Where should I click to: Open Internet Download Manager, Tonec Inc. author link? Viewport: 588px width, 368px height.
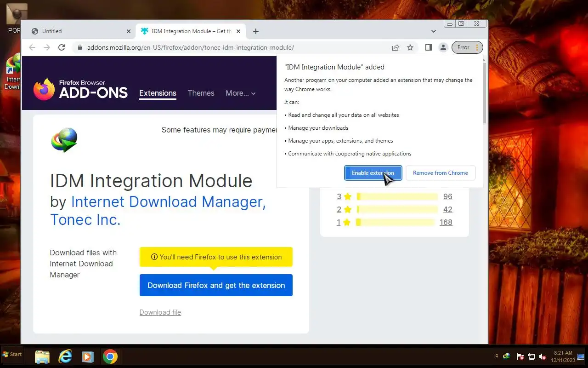coord(158,211)
